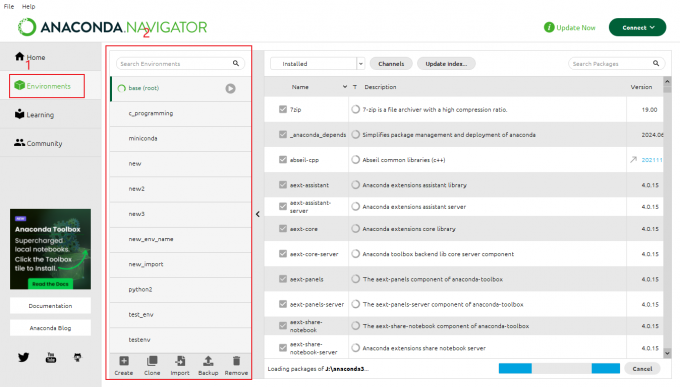Viewport: 680px width, 387px height.
Task: Collapse the environments panel arrow
Action: [x=258, y=214]
